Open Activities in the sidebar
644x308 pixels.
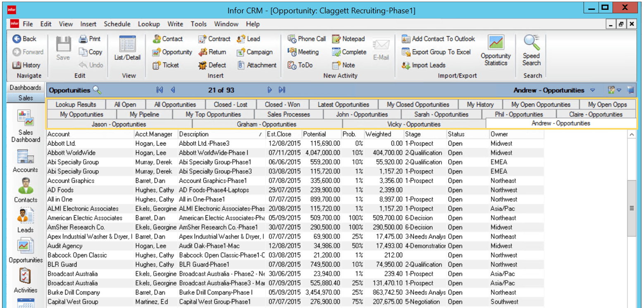26,281
